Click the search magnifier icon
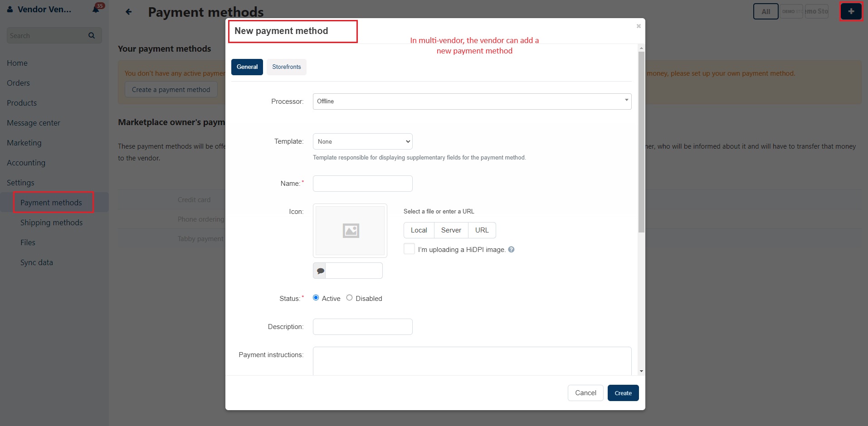Viewport: 868px width, 426px height. (x=92, y=35)
